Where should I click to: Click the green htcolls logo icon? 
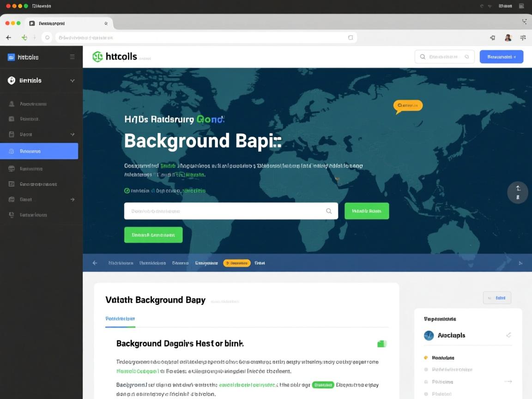[x=97, y=57]
